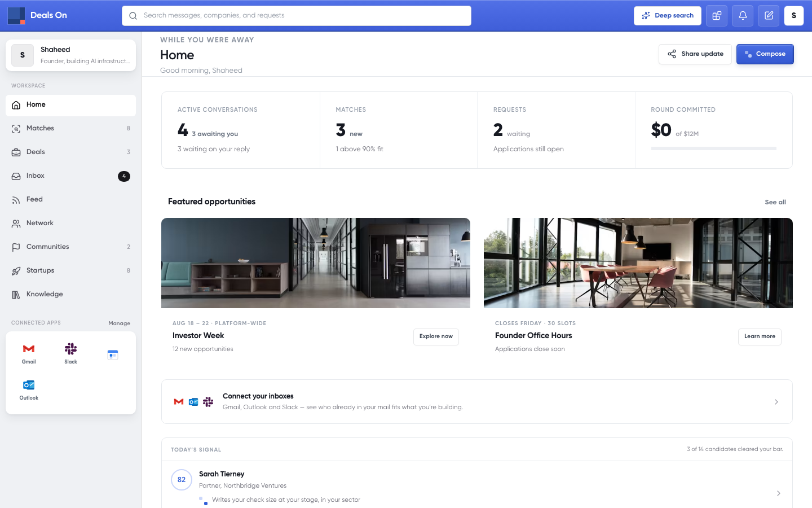Viewport: 812px width, 508px height.
Task: Open the Founder Office Hours image
Action: [638, 263]
